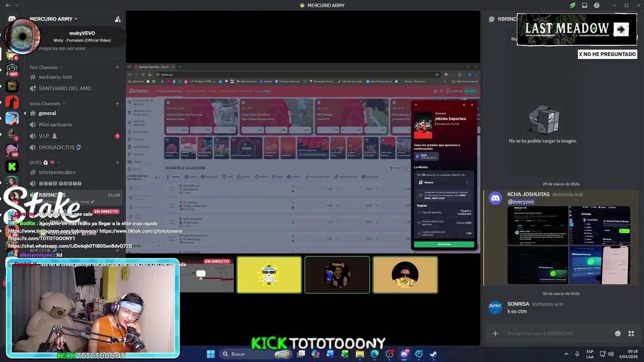Open the red llama server icon
This screenshot has height=362, width=644.
[x=12, y=102]
